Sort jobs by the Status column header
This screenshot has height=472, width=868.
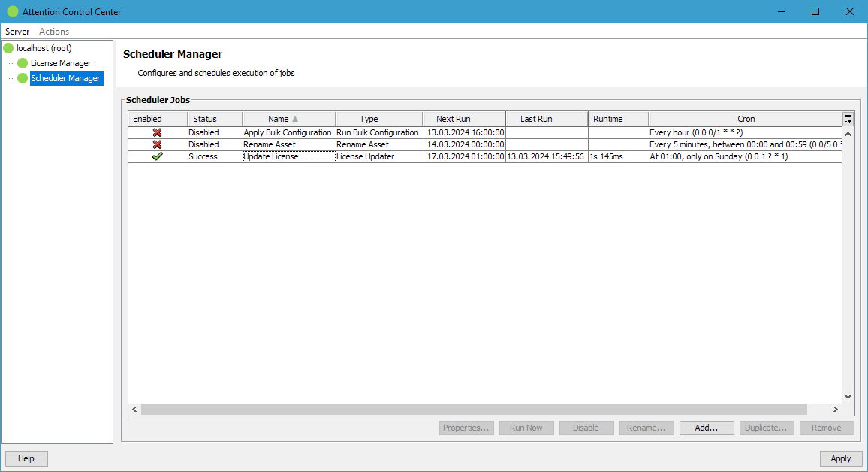pos(215,119)
